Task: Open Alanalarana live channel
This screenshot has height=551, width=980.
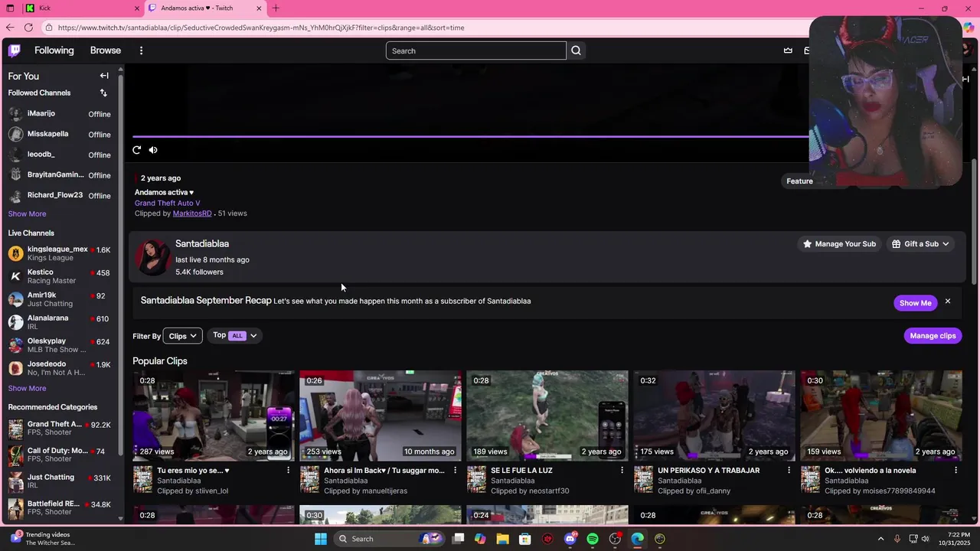Action: 60,322
